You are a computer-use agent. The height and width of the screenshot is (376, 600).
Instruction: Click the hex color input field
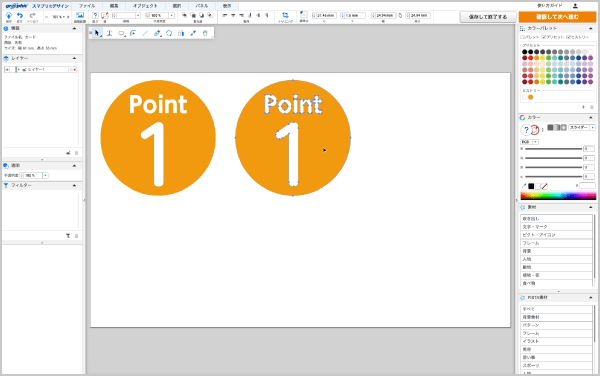pos(587,186)
